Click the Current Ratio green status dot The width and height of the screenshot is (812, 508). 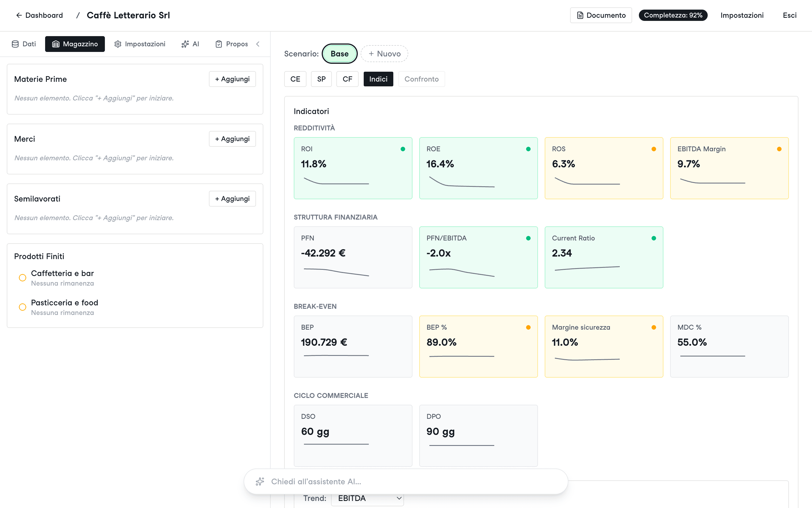coord(654,238)
